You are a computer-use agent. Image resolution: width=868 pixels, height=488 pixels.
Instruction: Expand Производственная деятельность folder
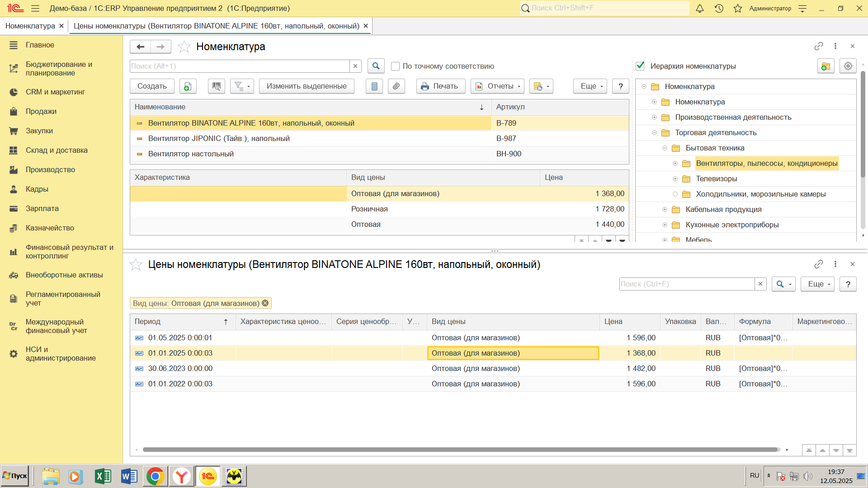coord(654,117)
